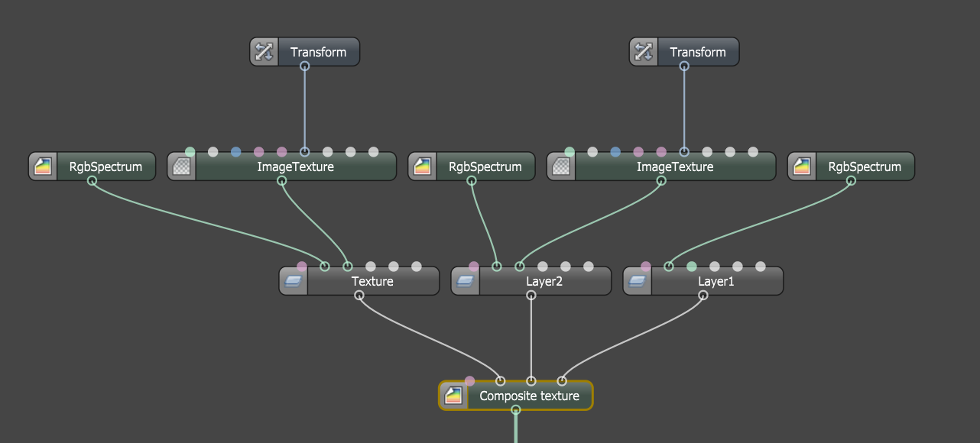
Task: Click the Composite texture output pin
Action: pyautogui.click(x=515, y=410)
